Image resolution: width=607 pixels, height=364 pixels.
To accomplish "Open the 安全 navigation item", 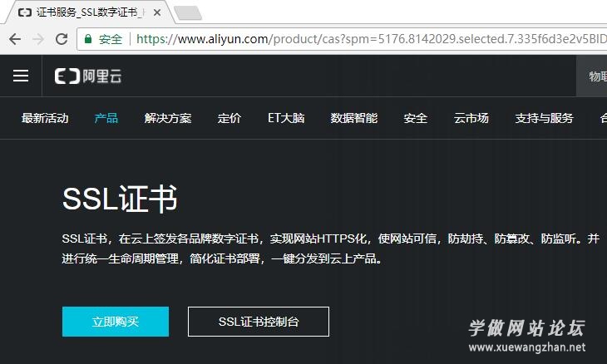I will pyautogui.click(x=416, y=118).
